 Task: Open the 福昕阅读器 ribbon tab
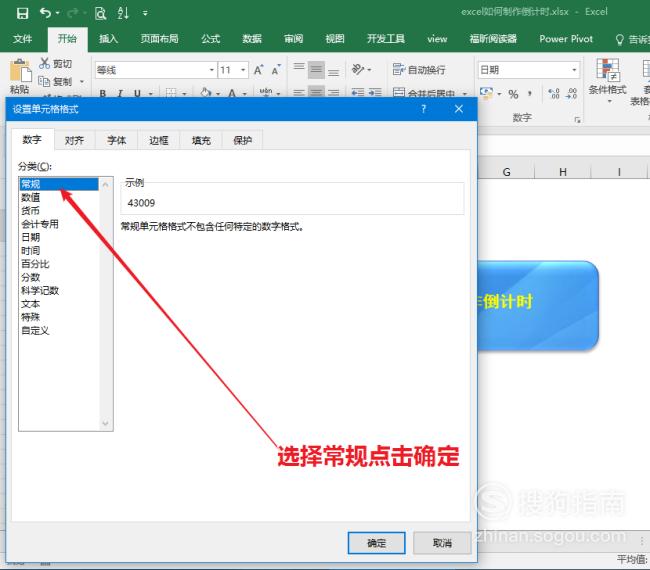click(x=493, y=39)
